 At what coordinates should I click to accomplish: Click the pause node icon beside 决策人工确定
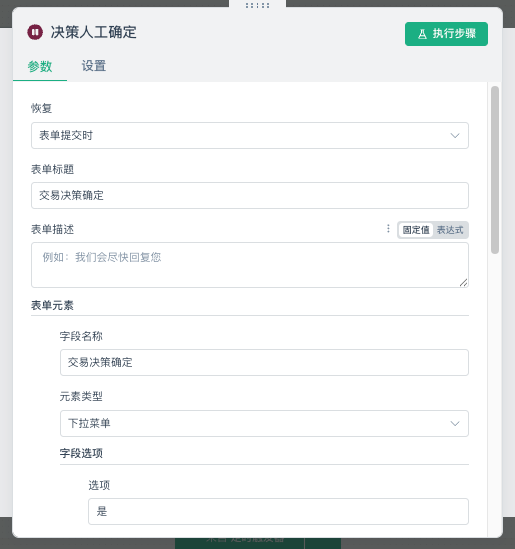click(x=35, y=32)
